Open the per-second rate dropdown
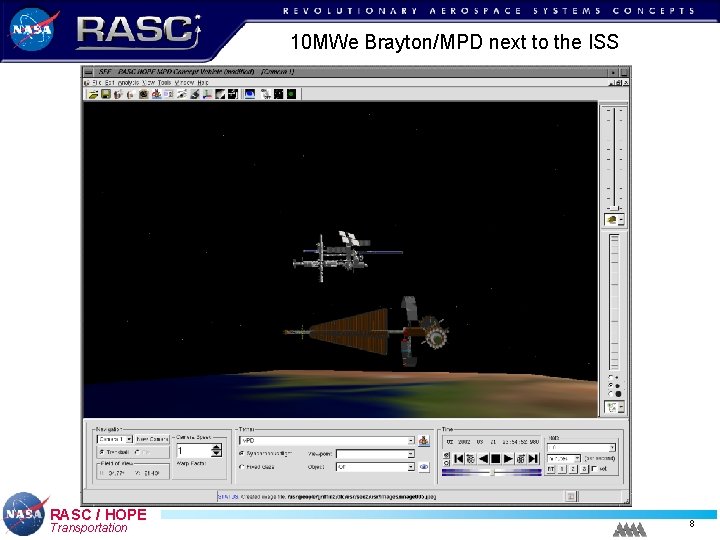This screenshot has height=540, width=720. pyautogui.click(x=564, y=459)
